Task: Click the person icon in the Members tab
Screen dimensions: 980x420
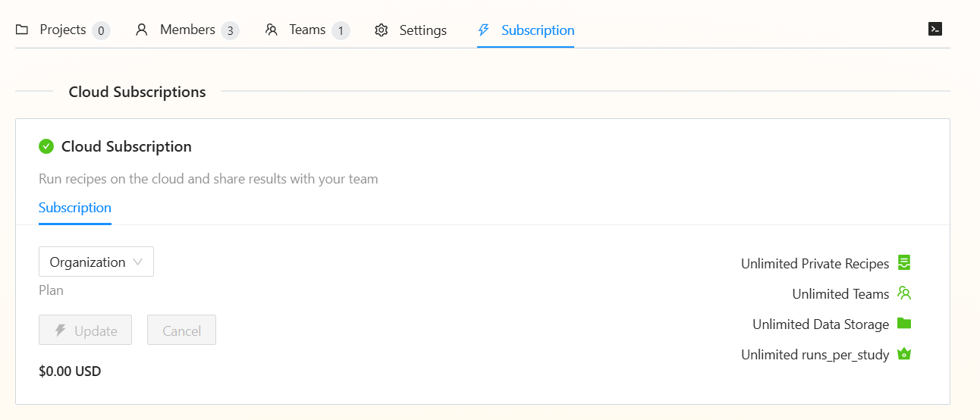Action: tap(142, 30)
